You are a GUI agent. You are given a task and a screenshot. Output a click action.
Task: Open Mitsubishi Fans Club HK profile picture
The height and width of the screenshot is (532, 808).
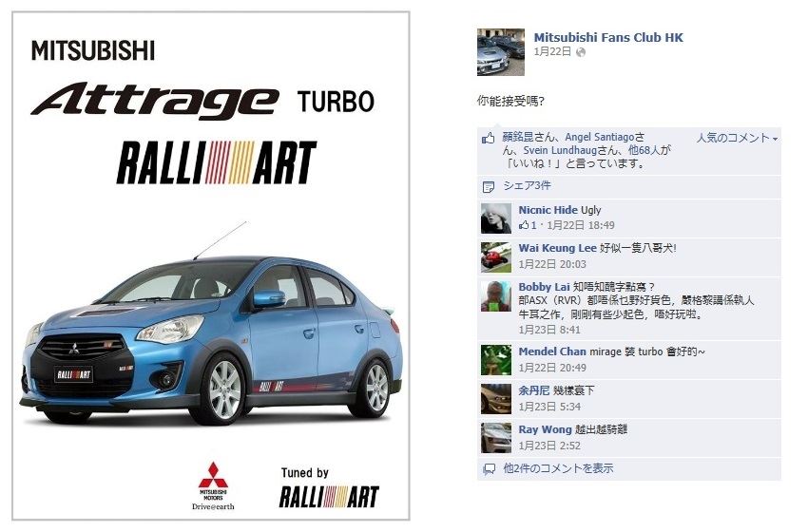500,52
